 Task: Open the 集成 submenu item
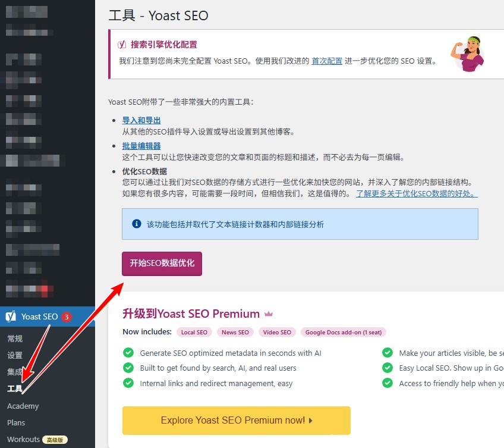[15, 372]
